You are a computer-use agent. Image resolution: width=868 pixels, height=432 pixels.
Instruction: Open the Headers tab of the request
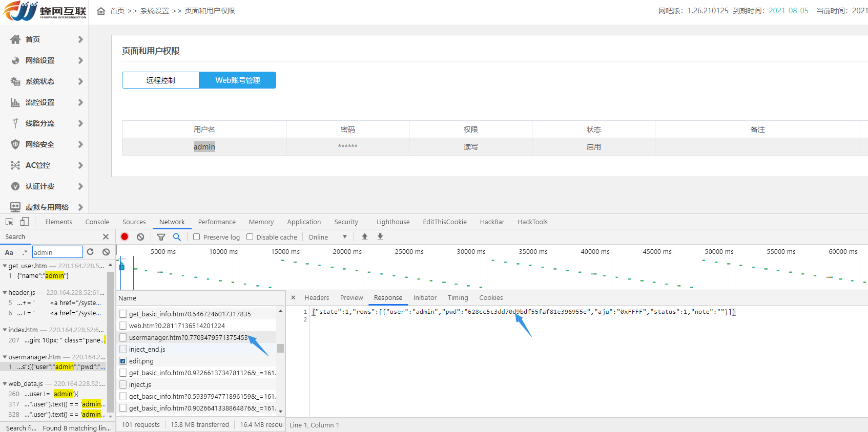click(x=317, y=298)
